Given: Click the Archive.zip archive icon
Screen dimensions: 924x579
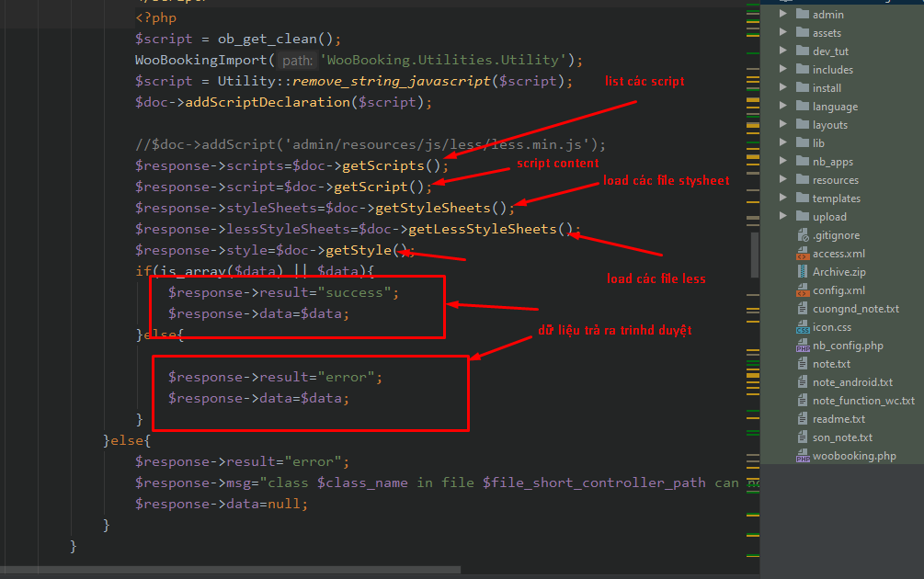Looking at the screenshot, I should 803,272.
